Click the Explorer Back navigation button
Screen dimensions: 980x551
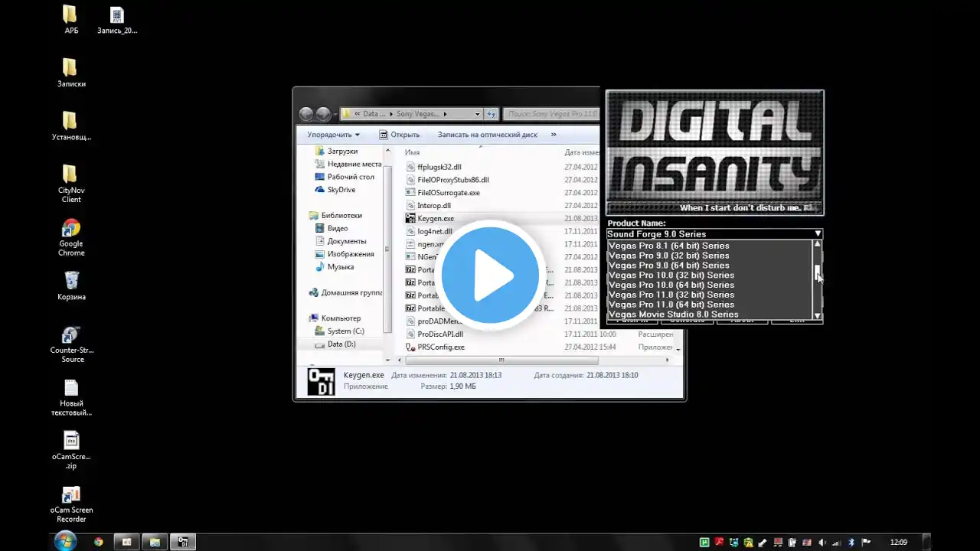(x=306, y=114)
